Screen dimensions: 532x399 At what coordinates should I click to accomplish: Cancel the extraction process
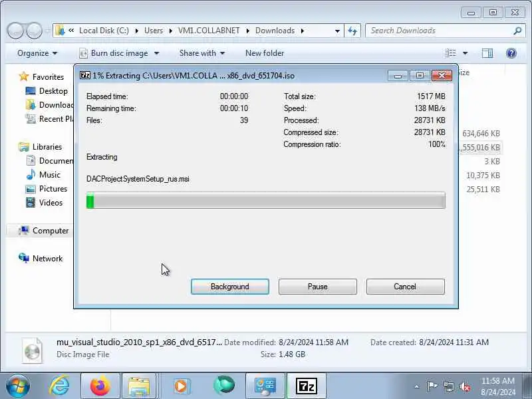click(405, 287)
